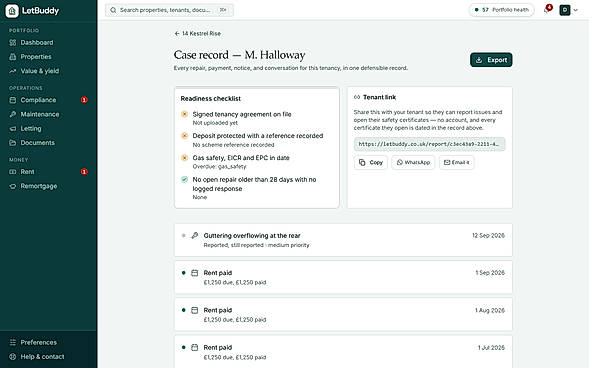Click the Help & contact lifebuoy icon

click(x=13, y=357)
